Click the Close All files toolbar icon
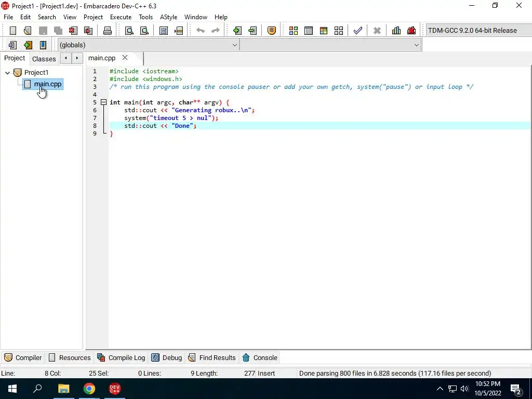Viewport: 532px width, 399px height. pos(88,31)
